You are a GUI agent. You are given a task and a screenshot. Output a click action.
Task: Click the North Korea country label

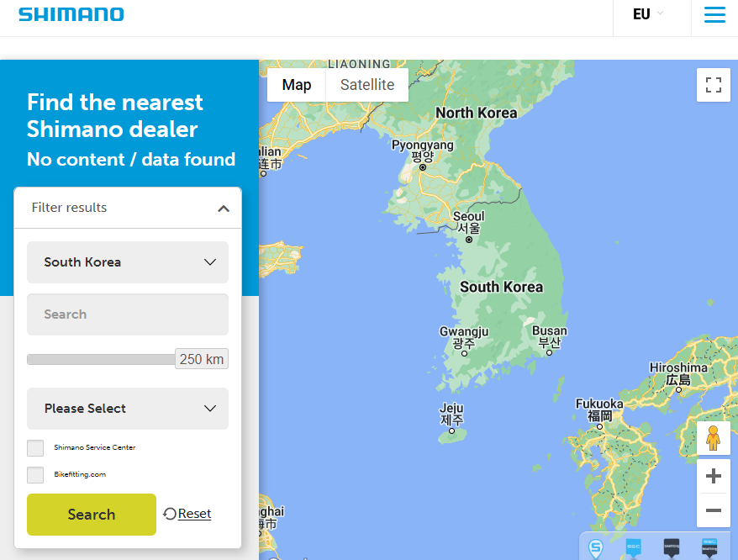477,113
